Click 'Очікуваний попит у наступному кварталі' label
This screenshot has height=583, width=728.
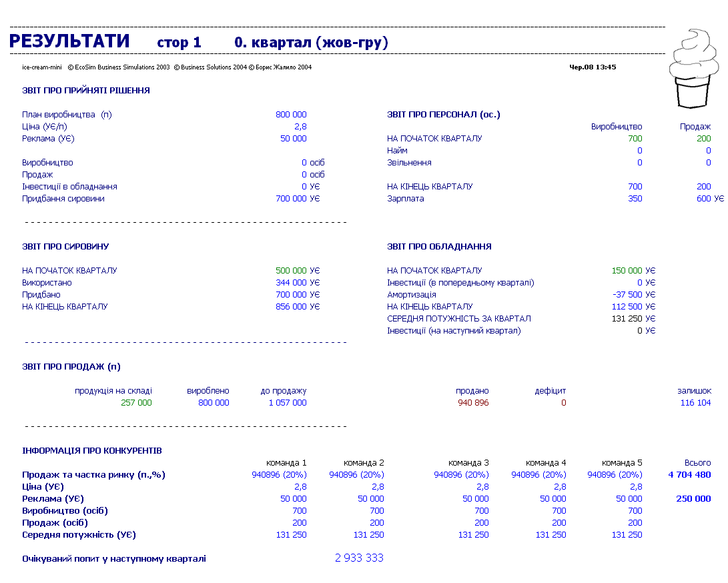114,559
